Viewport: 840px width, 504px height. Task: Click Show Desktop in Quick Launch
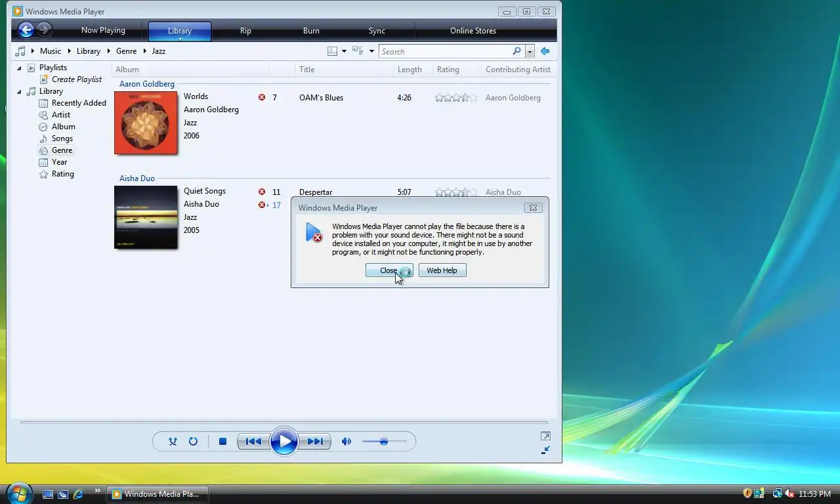click(x=48, y=494)
